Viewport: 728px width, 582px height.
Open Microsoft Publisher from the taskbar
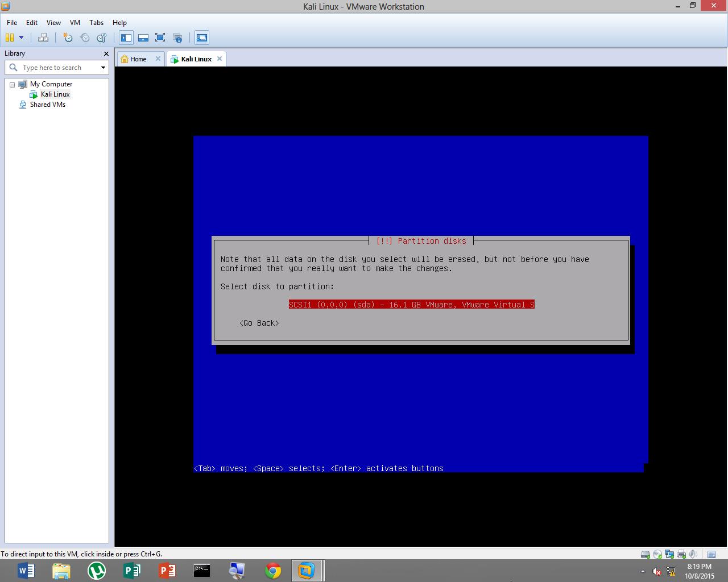pos(132,570)
